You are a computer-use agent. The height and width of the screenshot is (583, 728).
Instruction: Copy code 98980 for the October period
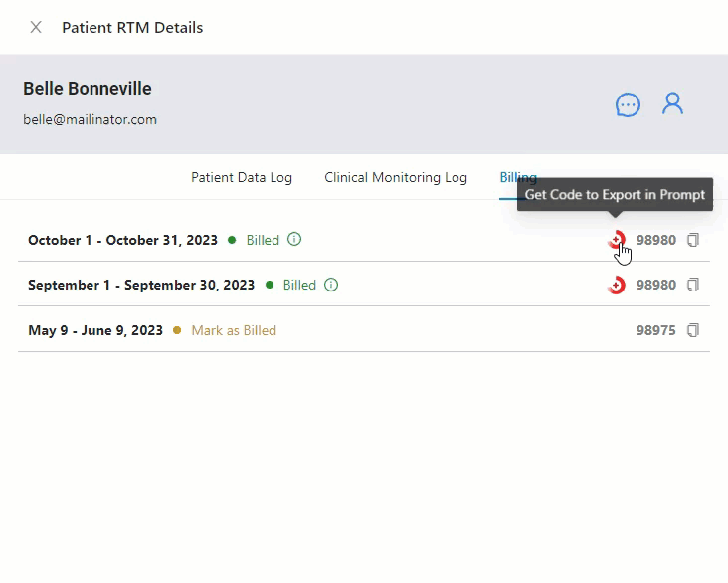coord(693,240)
